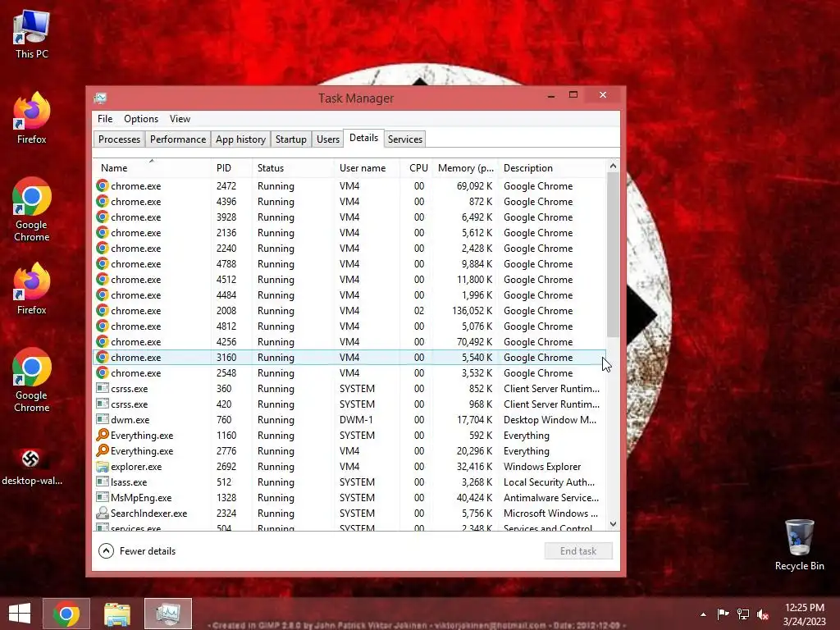Screen dimensions: 840x630
Task: Click the MsMpEng.exe process icon
Action: point(103,497)
